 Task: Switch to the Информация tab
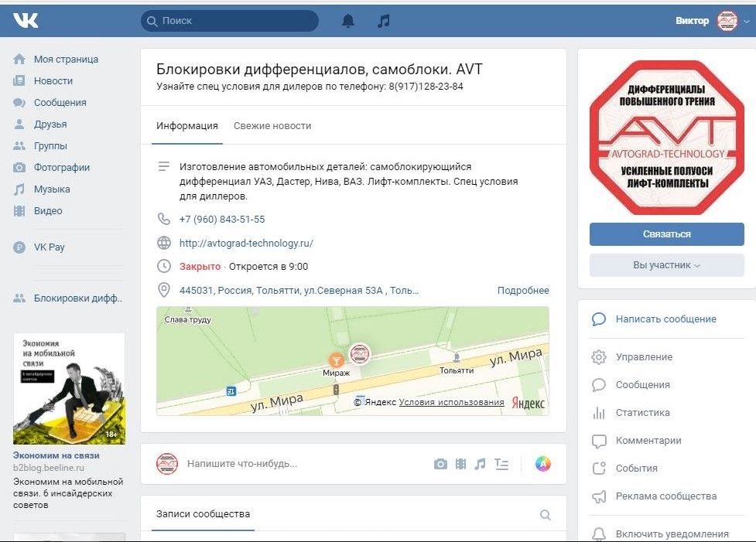187,126
